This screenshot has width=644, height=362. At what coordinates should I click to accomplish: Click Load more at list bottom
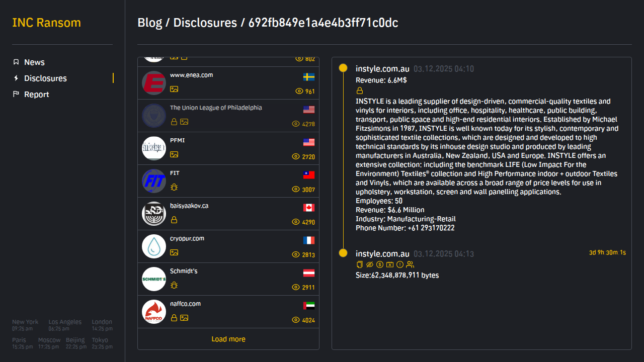(x=228, y=339)
